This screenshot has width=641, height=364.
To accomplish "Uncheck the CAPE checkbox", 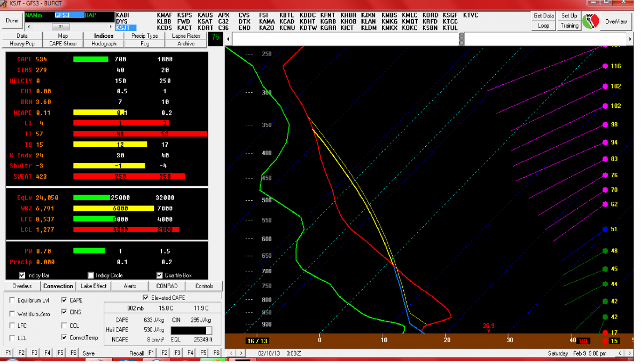I will click(65, 300).
